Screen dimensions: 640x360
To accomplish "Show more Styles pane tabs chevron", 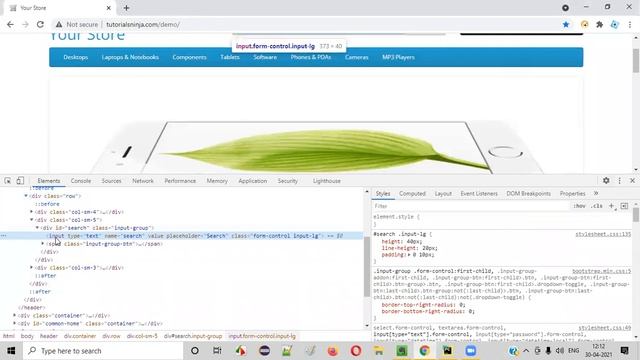I will (596, 193).
